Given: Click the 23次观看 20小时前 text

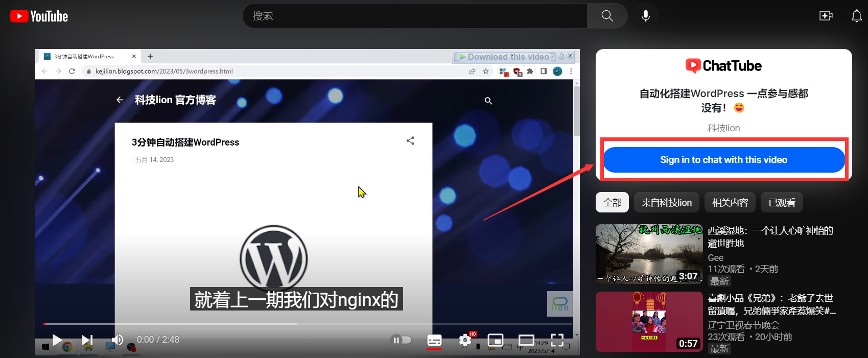Looking at the screenshot, I should pyautogui.click(x=749, y=337).
